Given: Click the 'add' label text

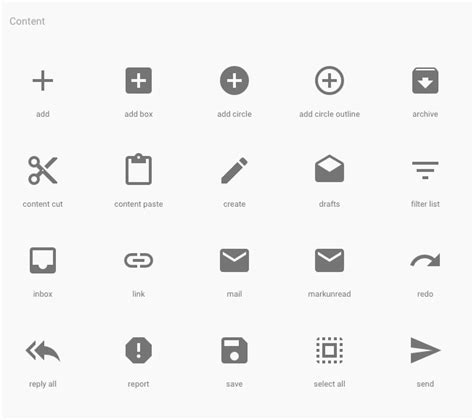Looking at the screenshot, I should click(x=43, y=114).
